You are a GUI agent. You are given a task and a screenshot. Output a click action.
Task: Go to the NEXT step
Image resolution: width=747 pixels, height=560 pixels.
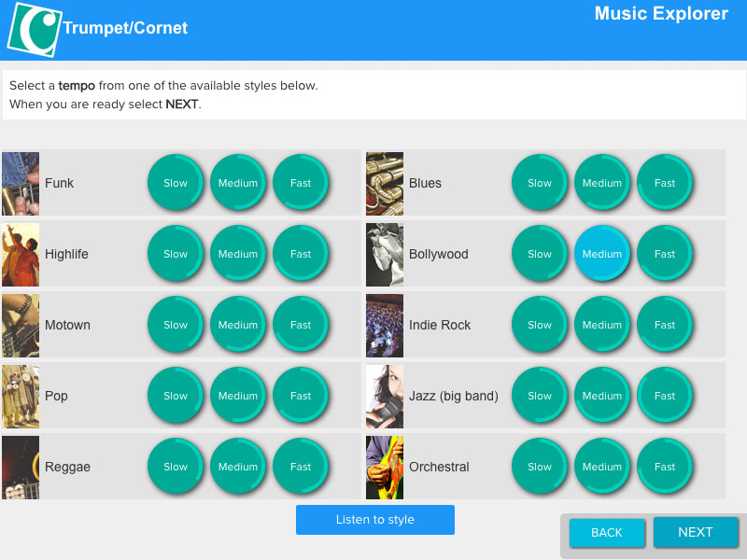tap(696, 532)
